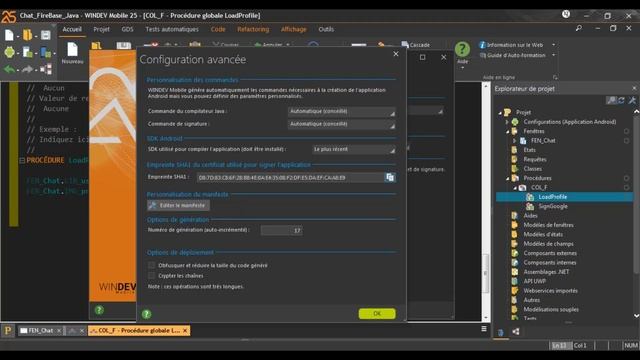Toggle circle indicator on Procédures row
This screenshot has width=640, height=360.
[626, 178]
